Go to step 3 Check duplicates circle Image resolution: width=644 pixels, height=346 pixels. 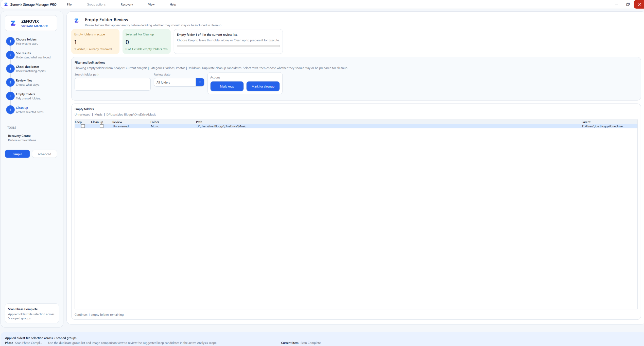(10, 69)
